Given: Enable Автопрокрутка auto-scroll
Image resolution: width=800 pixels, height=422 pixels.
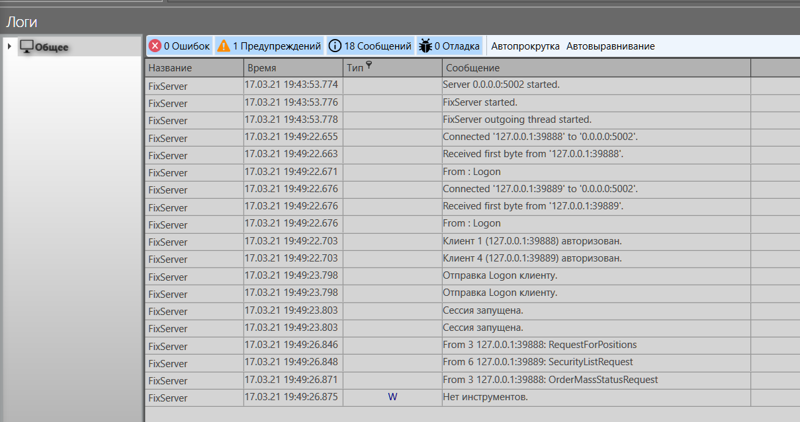Looking at the screenshot, I should coord(525,46).
